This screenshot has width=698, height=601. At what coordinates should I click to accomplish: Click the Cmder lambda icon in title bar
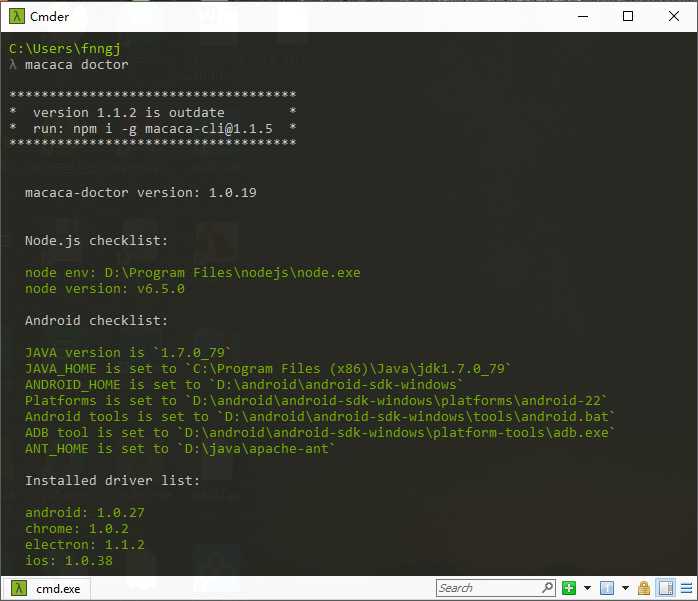pyautogui.click(x=16, y=16)
